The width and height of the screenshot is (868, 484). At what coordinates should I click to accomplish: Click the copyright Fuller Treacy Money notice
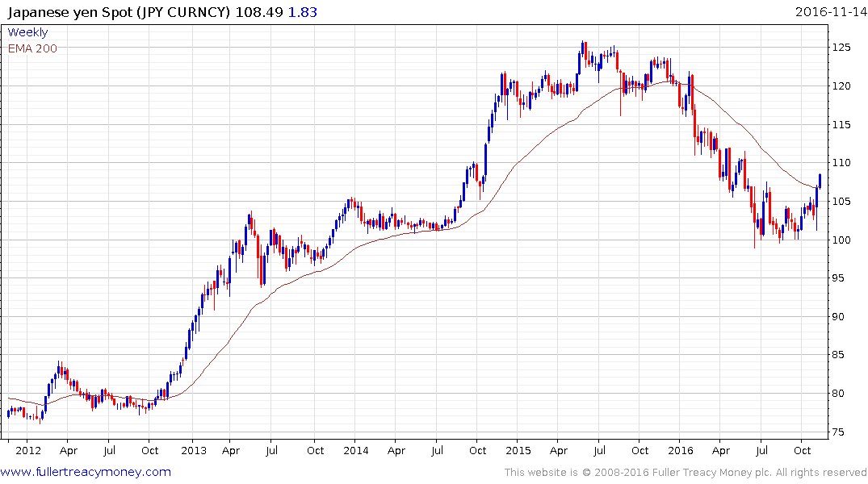click(686, 473)
